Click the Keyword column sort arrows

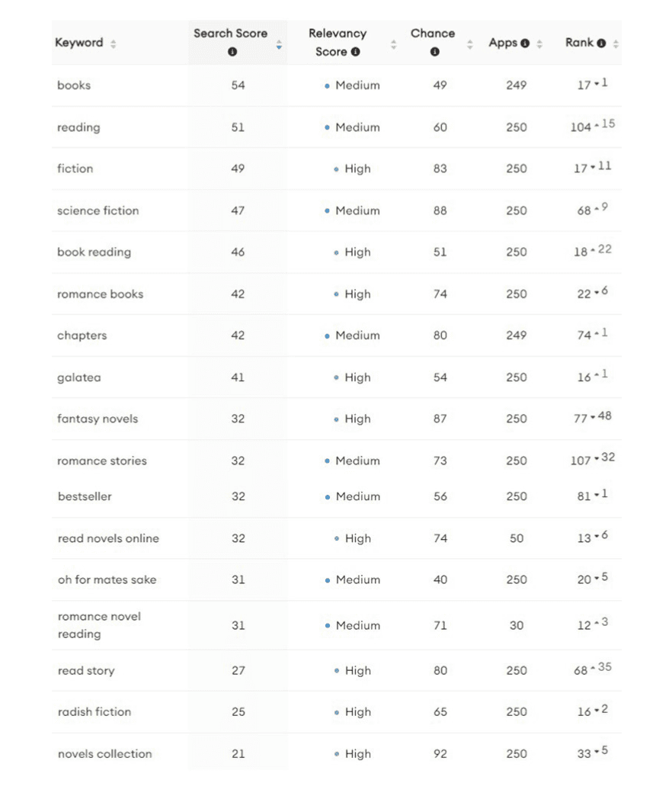[x=114, y=43]
